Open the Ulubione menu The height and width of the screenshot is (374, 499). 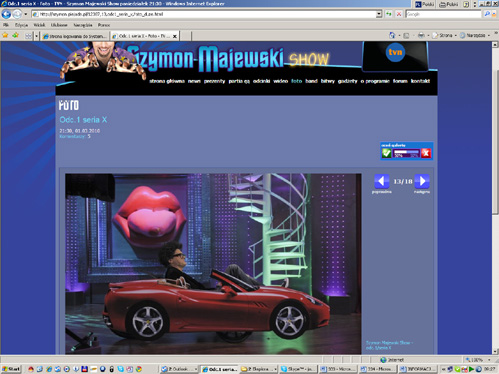point(59,25)
